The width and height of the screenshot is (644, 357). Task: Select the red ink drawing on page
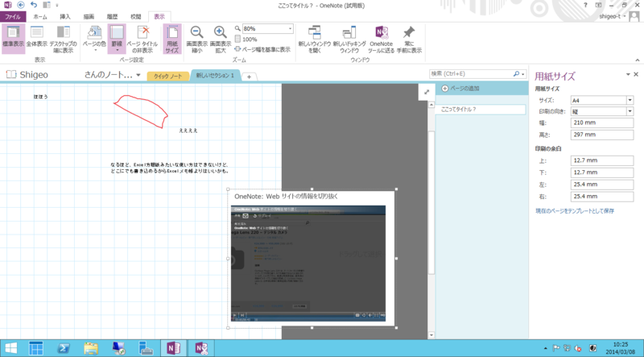[x=140, y=111]
